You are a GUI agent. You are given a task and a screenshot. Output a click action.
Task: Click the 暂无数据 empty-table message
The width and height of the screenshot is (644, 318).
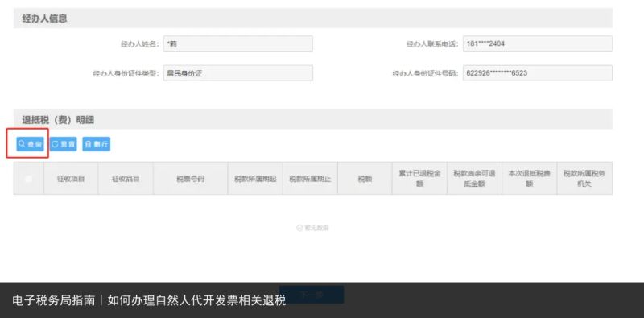[x=312, y=228]
